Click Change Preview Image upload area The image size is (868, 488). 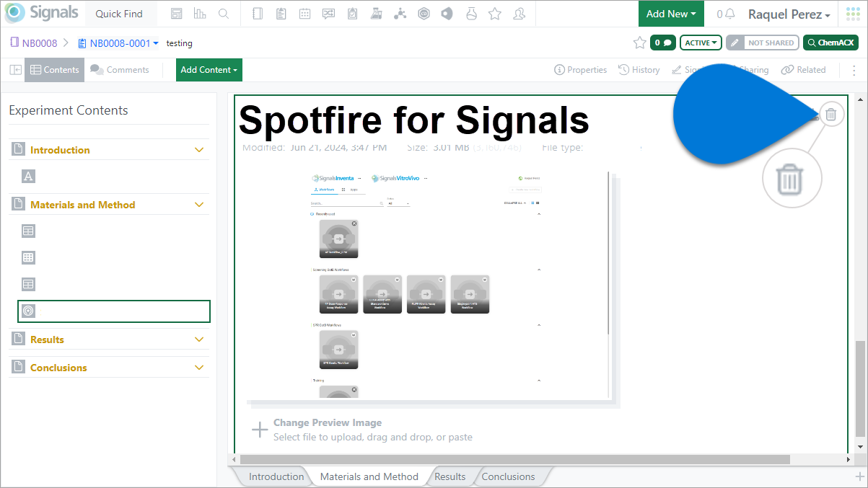[363, 430]
